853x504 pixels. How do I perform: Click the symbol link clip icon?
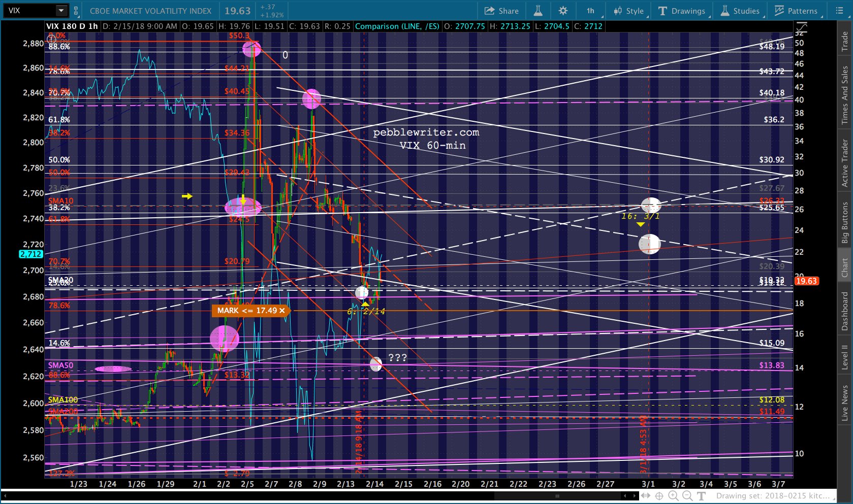tap(76, 11)
